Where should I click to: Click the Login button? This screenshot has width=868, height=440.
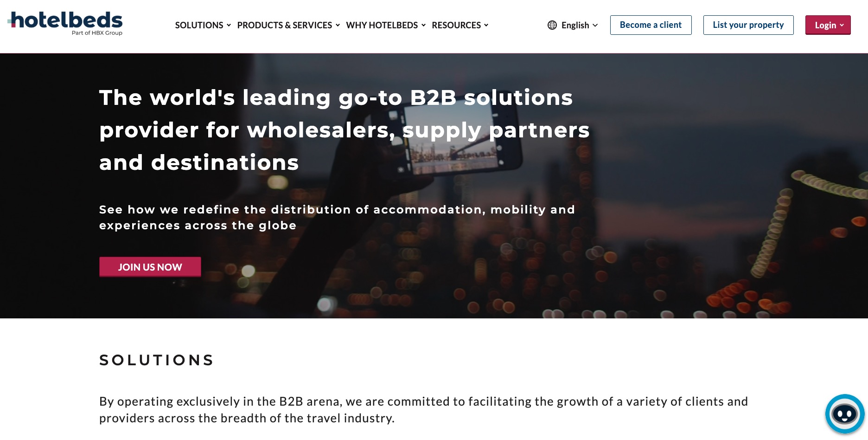point(825,25)
